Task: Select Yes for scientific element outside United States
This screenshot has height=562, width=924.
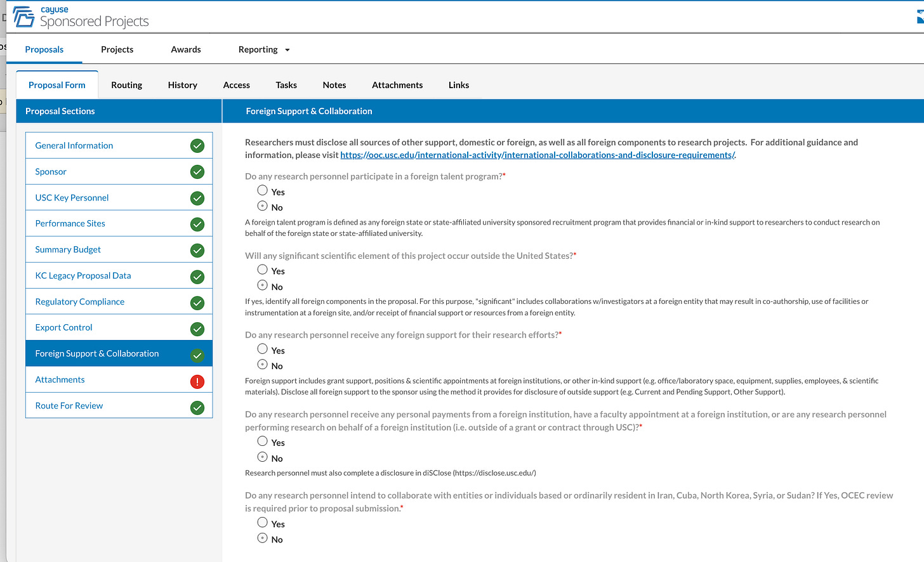Action: (x=262, y=270)
